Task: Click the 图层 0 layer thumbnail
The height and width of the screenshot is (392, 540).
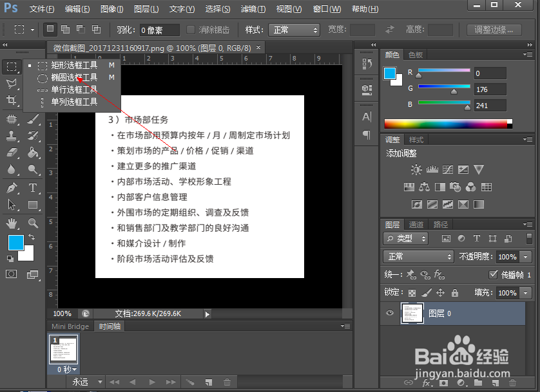Action: (x=412, y=313)
